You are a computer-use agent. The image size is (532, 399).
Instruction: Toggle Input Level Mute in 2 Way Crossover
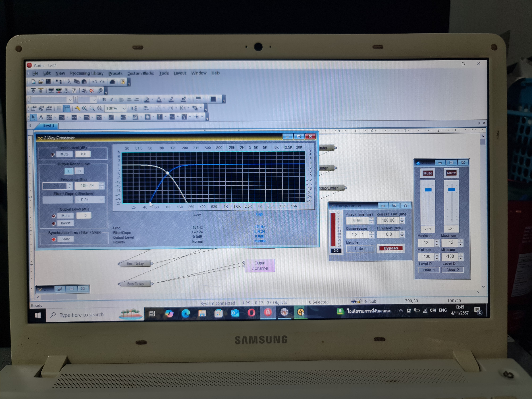point(65,154)
